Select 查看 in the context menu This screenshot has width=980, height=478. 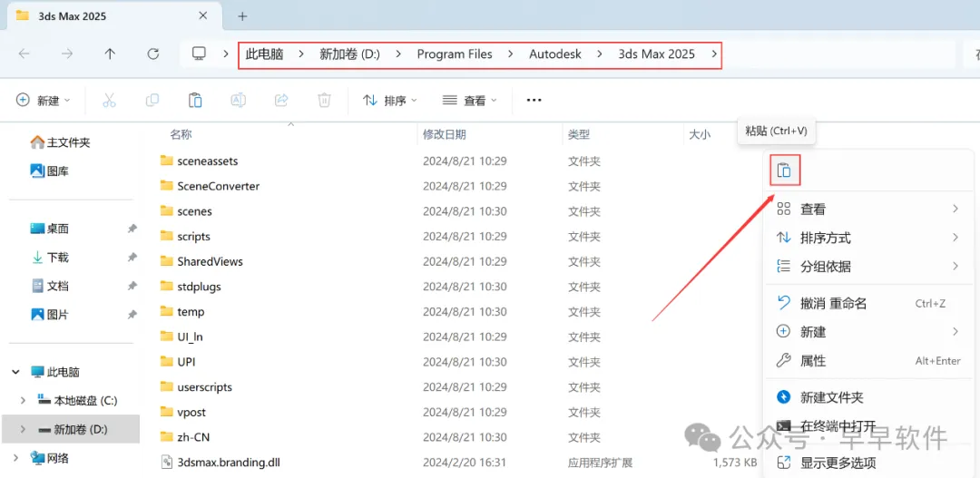(x=867, y=210)
